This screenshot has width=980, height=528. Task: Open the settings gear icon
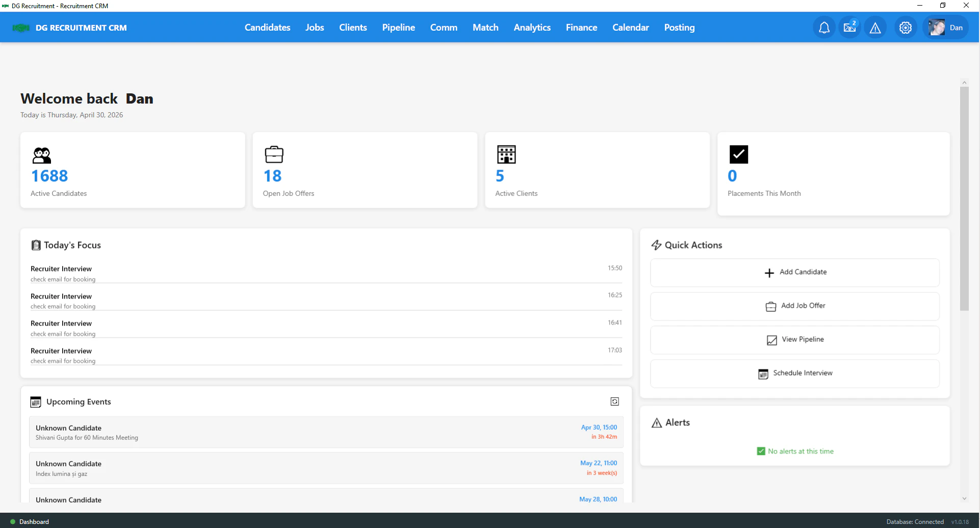[906, 28]
